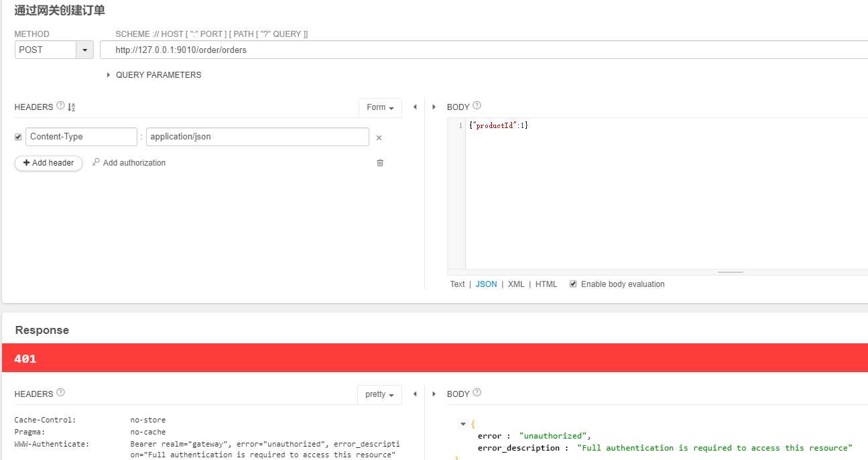Image resolution: width=868 pixels, height=460 pixels.
Task: Expand the QUERY PARAMETERS section
Action: click(x=154, y=75)
